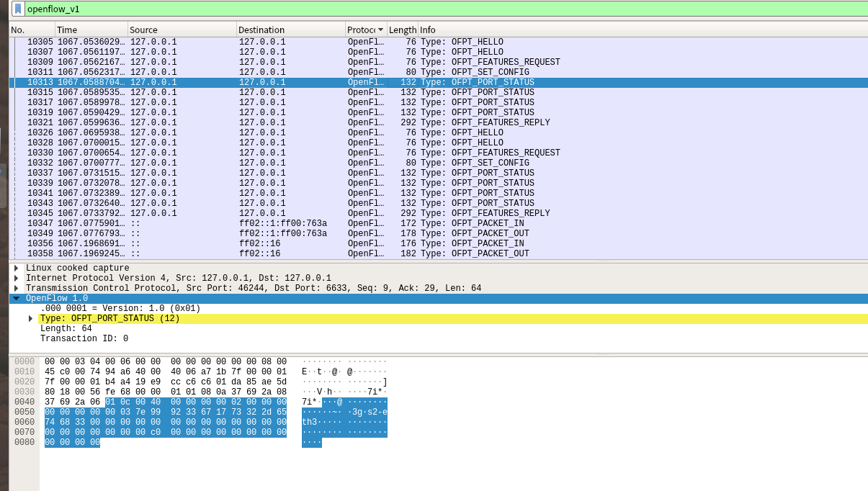Click destination ff02::1:ff00:763a in packet 10347
The width and height of the screenshot is (868, 491).
coord(283,223)
